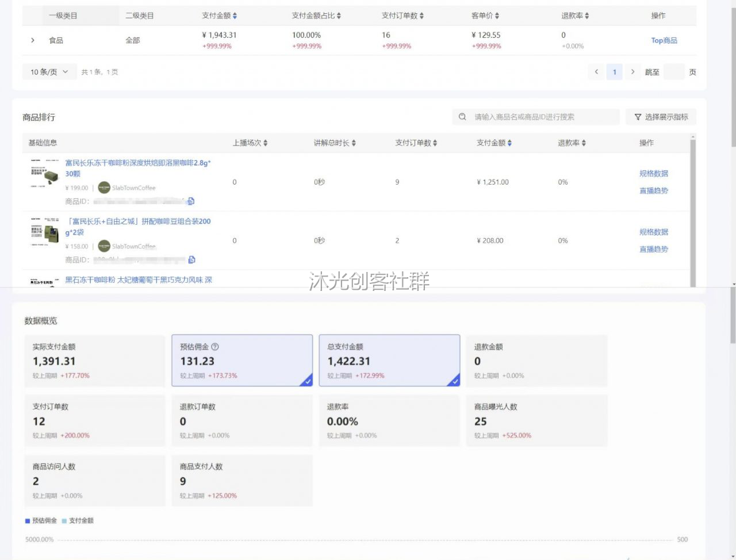
Task: Open the 10条/页 page size dropdown
Action: click(49, 72)
